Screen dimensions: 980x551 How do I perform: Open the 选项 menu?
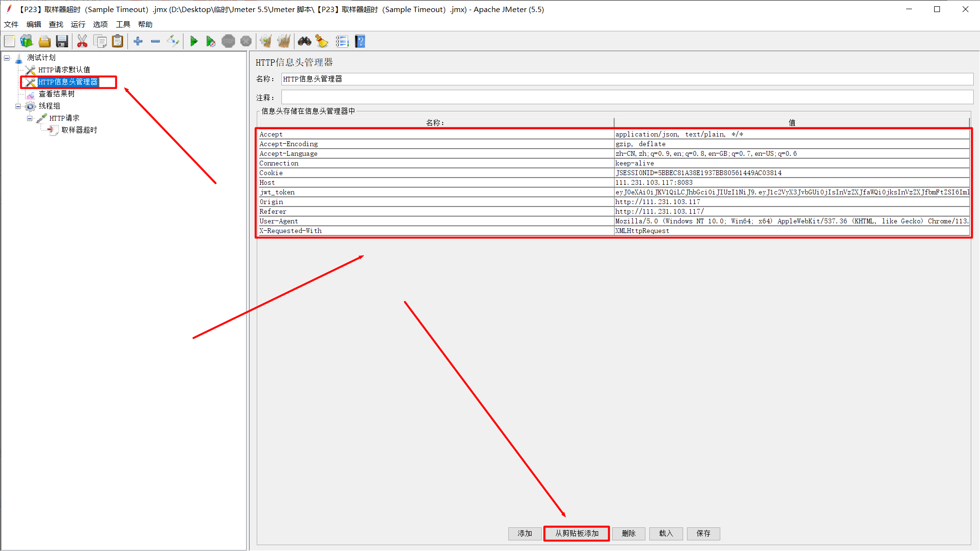100,25
